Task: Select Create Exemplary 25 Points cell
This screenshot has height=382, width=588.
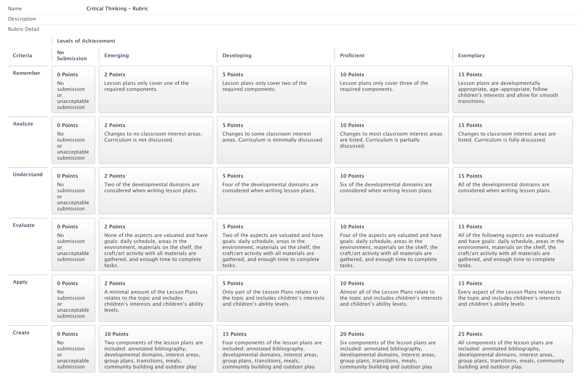Action: [x=512, y=349]
